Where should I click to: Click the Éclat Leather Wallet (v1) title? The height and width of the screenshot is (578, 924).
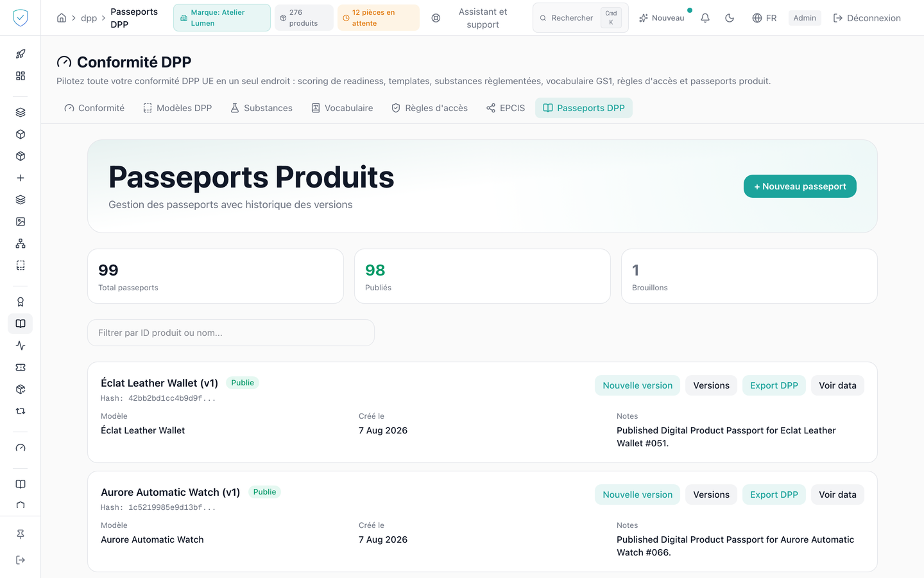tap(159, 383)
